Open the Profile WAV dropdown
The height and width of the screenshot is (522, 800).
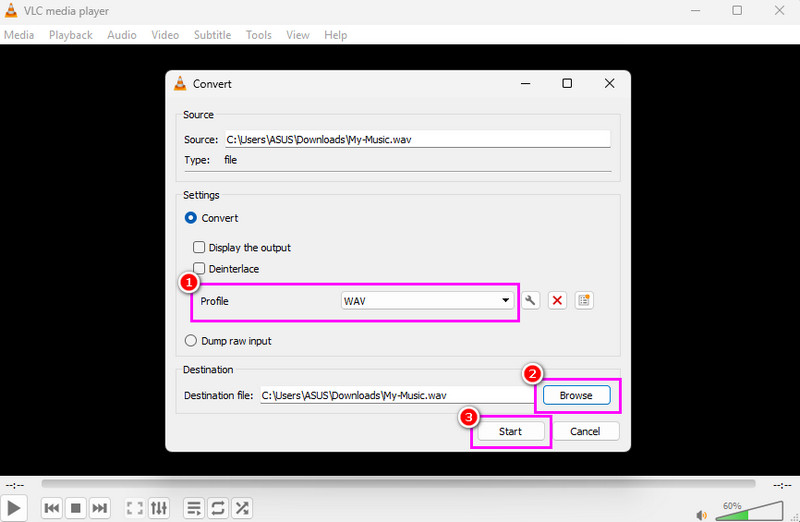click(427, 301)
